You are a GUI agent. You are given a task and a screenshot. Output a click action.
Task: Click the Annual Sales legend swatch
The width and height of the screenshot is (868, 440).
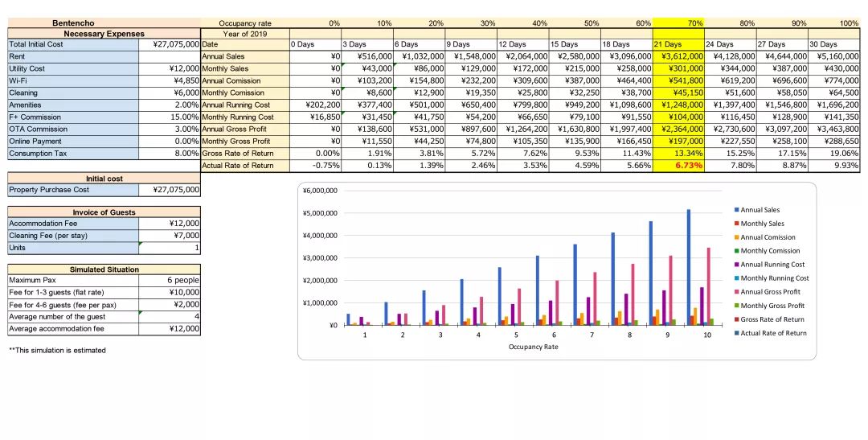click(736, 210)
